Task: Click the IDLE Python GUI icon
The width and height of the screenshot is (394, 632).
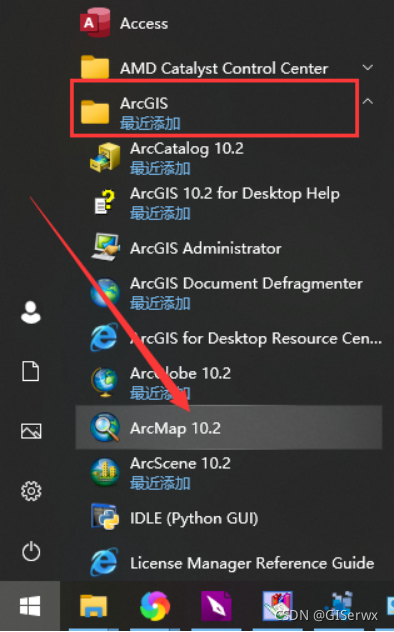Action: pos(105,517)
